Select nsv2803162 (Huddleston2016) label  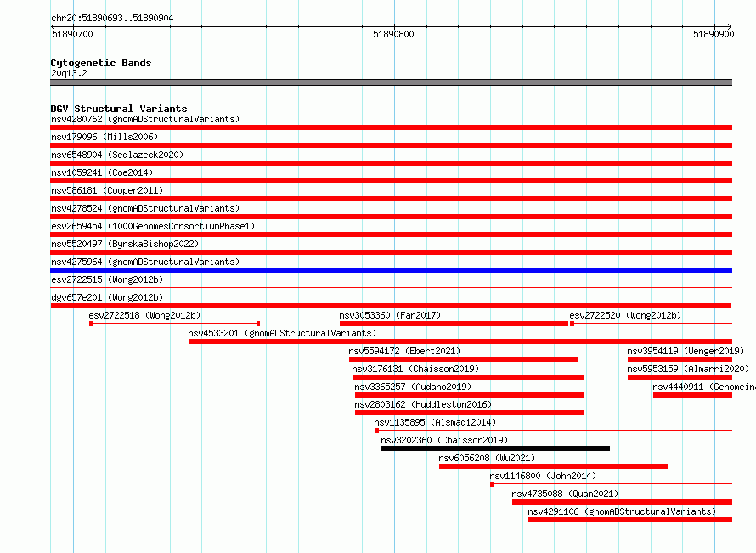point(423,404)
